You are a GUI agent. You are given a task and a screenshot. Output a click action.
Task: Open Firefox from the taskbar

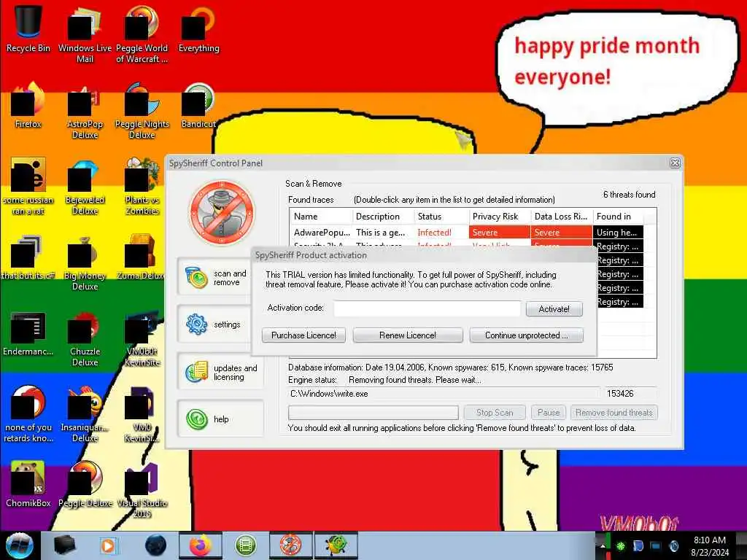[x=200, y=545]
